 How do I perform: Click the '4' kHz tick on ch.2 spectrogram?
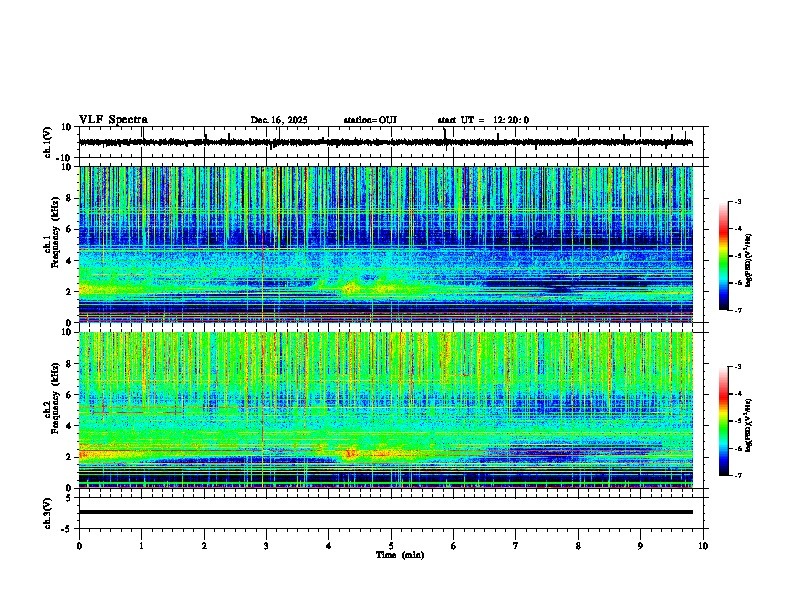coord(69,426)
